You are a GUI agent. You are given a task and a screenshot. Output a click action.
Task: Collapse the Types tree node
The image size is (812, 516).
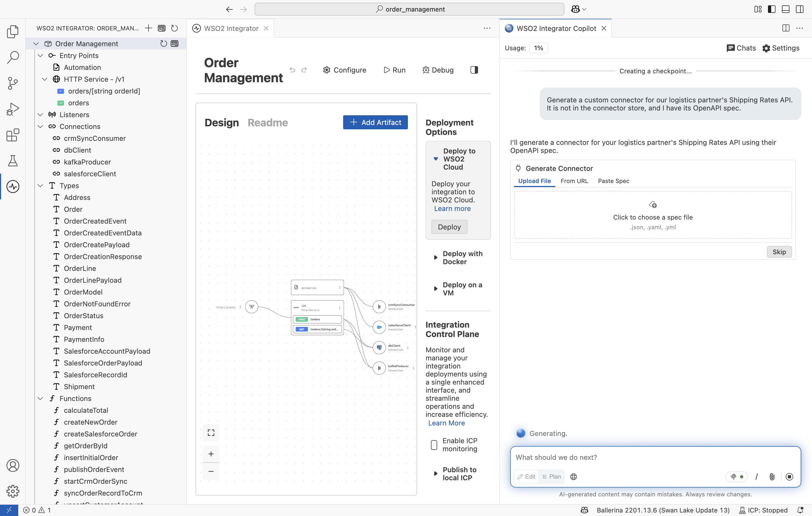tap(41, 186)
